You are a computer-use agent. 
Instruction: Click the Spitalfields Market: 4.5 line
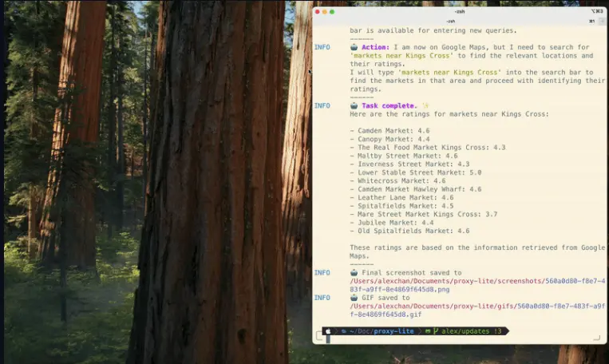[x=401, y=206]
